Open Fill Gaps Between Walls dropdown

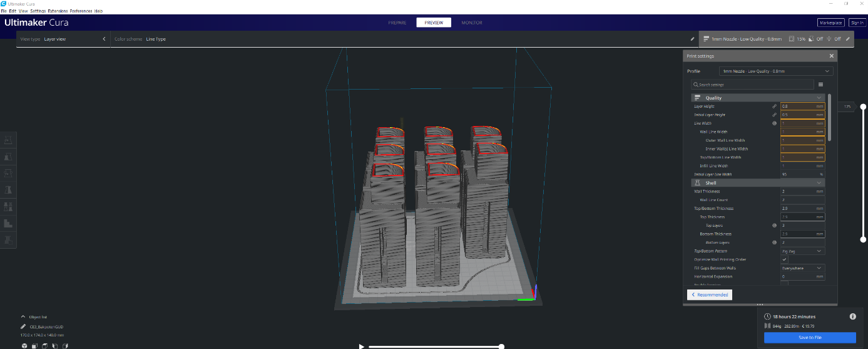(802, 268)
